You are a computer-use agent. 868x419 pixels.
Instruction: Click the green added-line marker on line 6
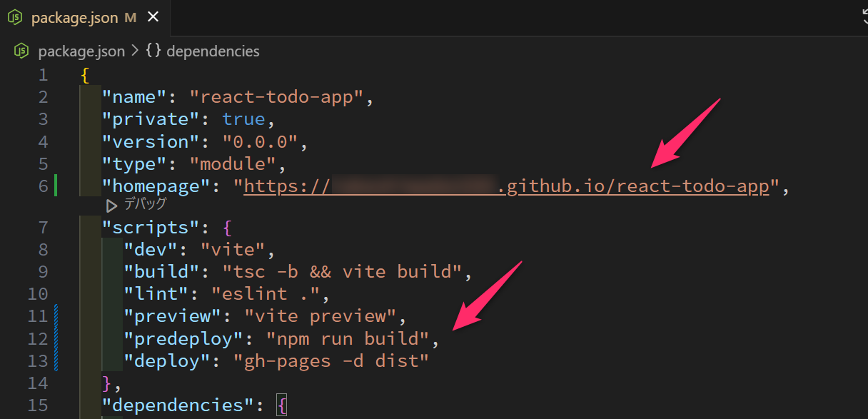[x=56, y=186]
